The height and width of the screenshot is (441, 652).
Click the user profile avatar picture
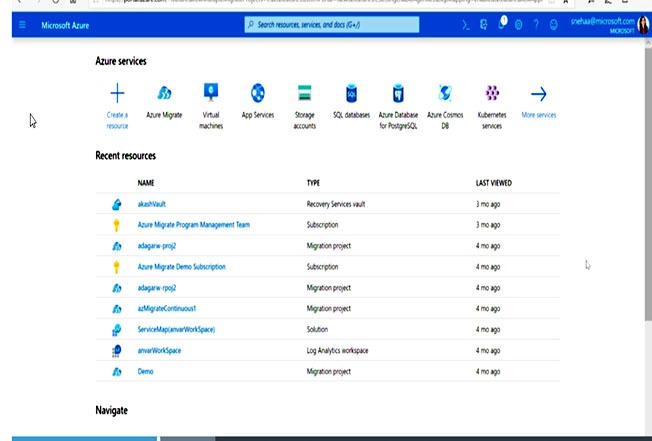tap(643, 25)
